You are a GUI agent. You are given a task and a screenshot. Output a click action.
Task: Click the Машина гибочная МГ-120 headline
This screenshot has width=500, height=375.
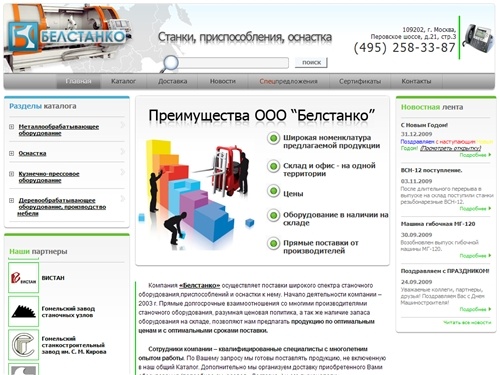click(x=438, y=224)
